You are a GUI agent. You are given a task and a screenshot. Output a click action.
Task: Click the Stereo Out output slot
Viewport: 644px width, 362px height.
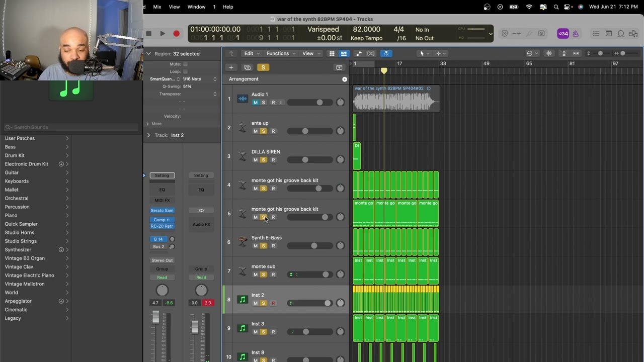coord(162,260)
